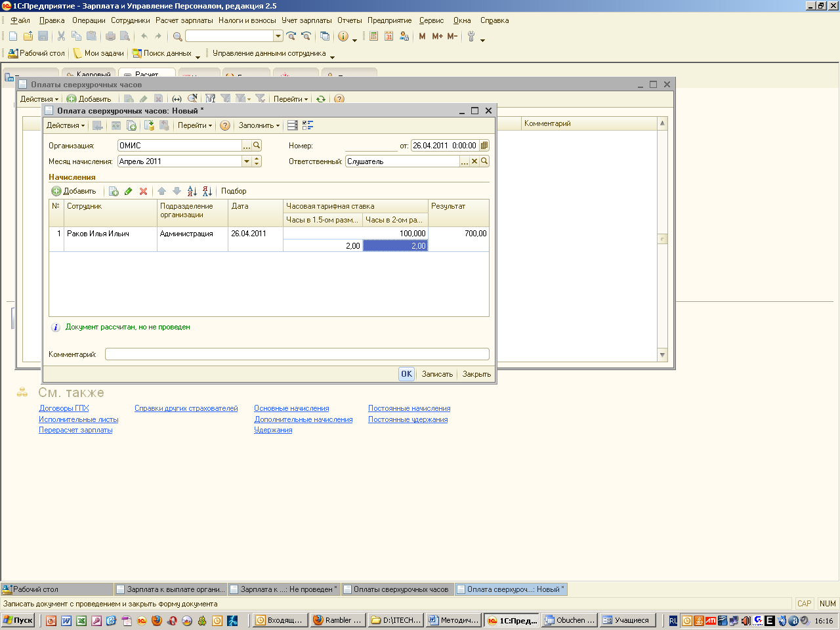Click the M+ memory button
The height and width of the screenshot is (630, 840).
tap(437, 36)
